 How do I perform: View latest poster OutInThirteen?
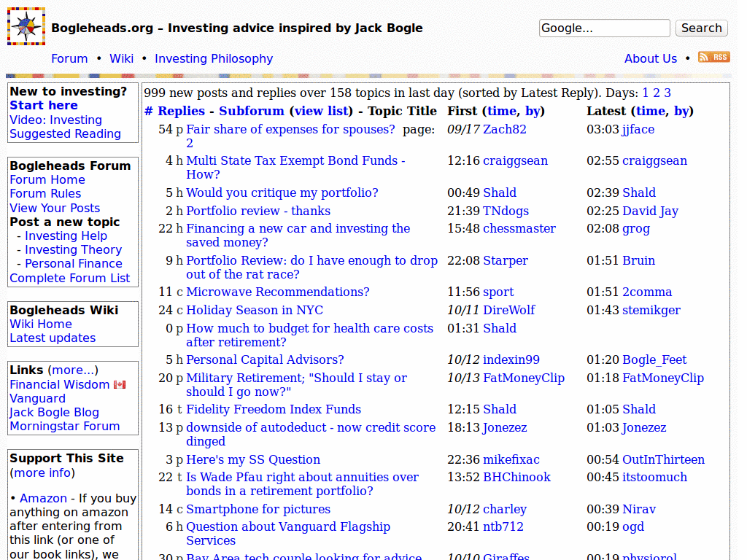point(663,459)
